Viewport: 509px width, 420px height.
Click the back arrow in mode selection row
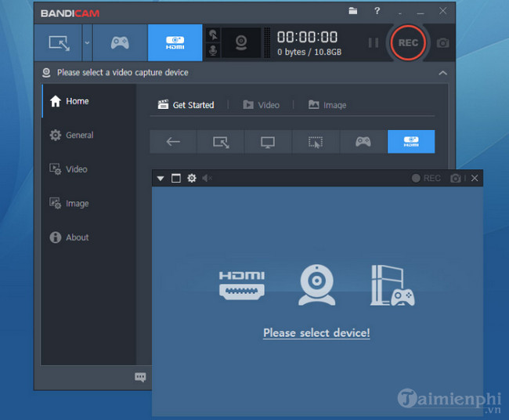pyautogui.click(x=173, y=142)
